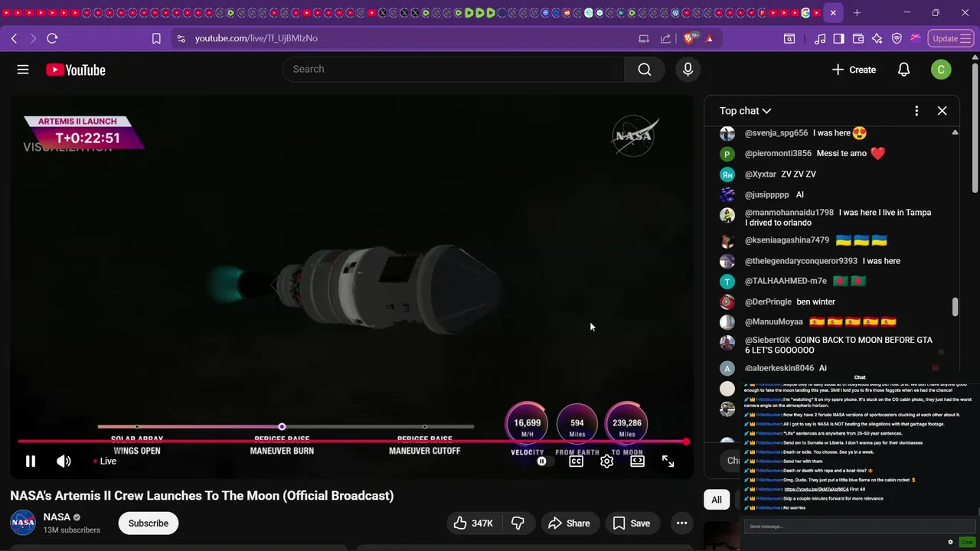This screenshot has height=551, width=980.
Task: Open the Brave Wallet icon
Action: click(x=858, y=38)
